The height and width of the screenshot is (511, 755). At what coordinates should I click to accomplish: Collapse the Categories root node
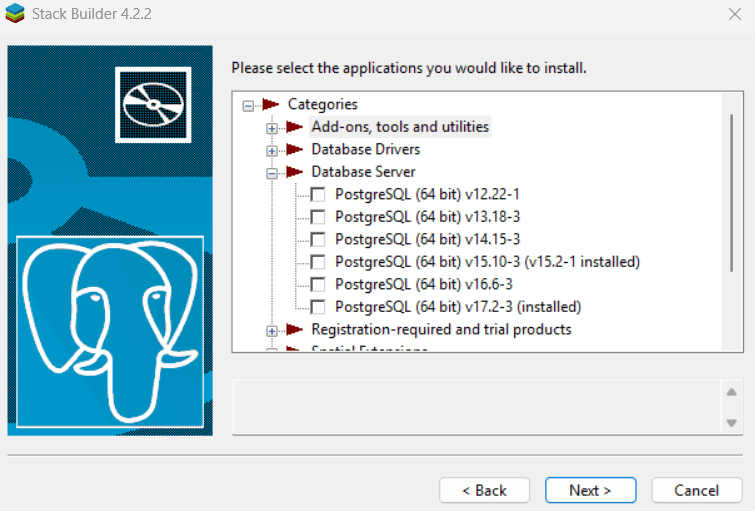coord(248,105)
